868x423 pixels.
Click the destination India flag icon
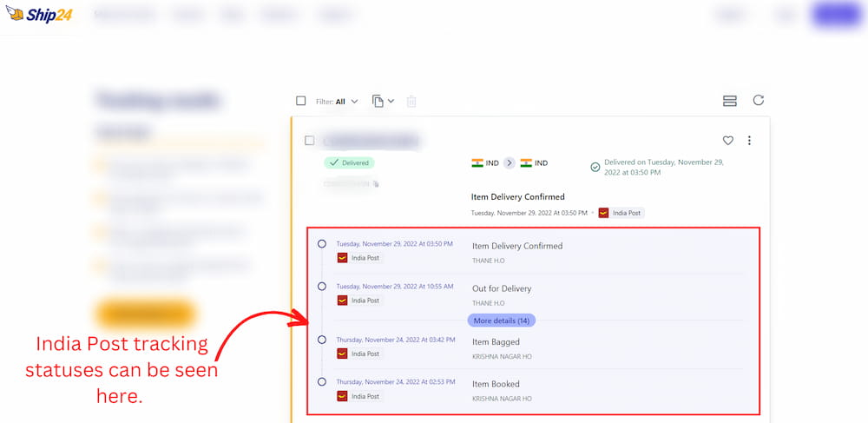[x=526, y=162]
